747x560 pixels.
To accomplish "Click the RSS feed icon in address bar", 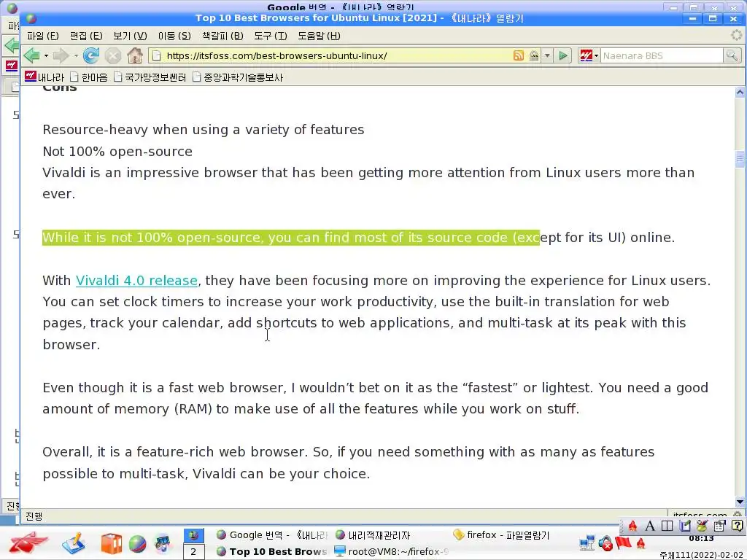I will click(x=519, y=55).
